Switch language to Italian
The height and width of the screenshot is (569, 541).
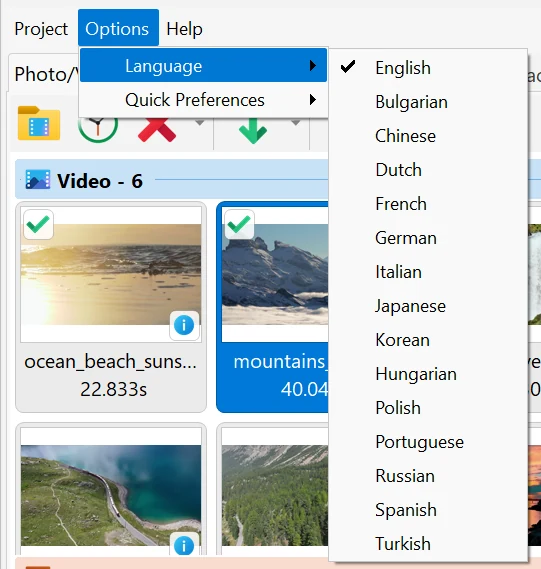[x=428, y=272]
